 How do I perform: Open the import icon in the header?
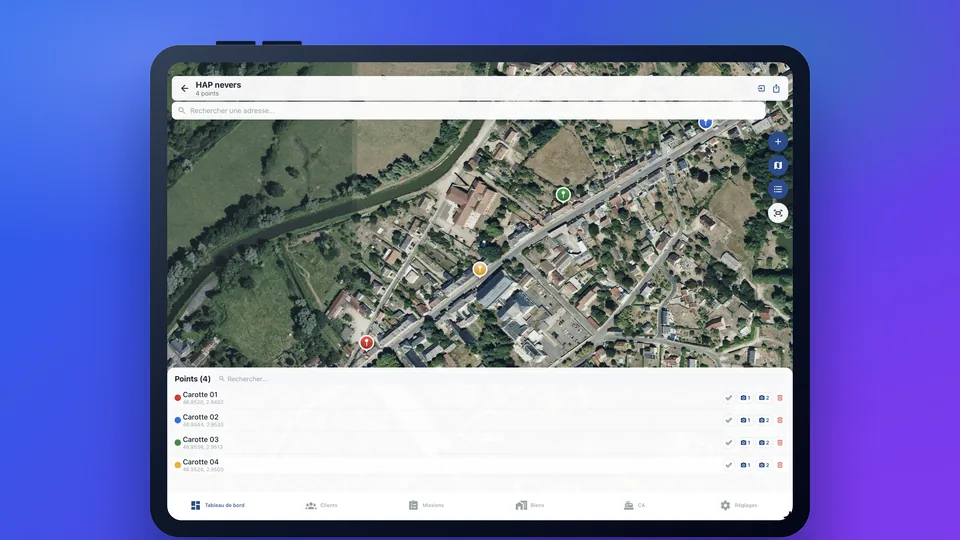coord(761,89)
